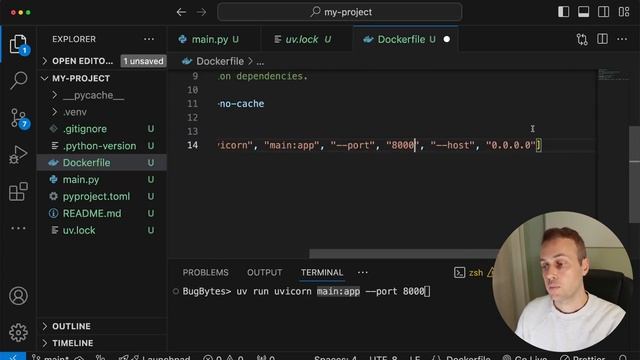Go back with the left arrow
Viewport: 640px width, 360px height.
coord(182,12)
